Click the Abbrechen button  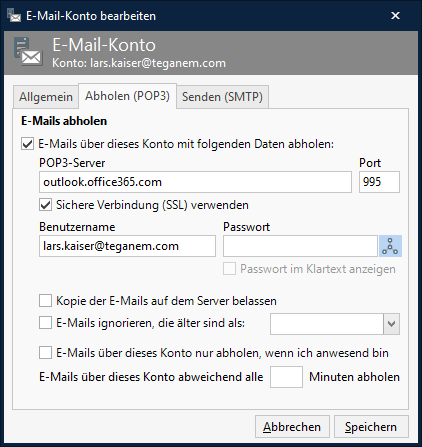[292, 427]
